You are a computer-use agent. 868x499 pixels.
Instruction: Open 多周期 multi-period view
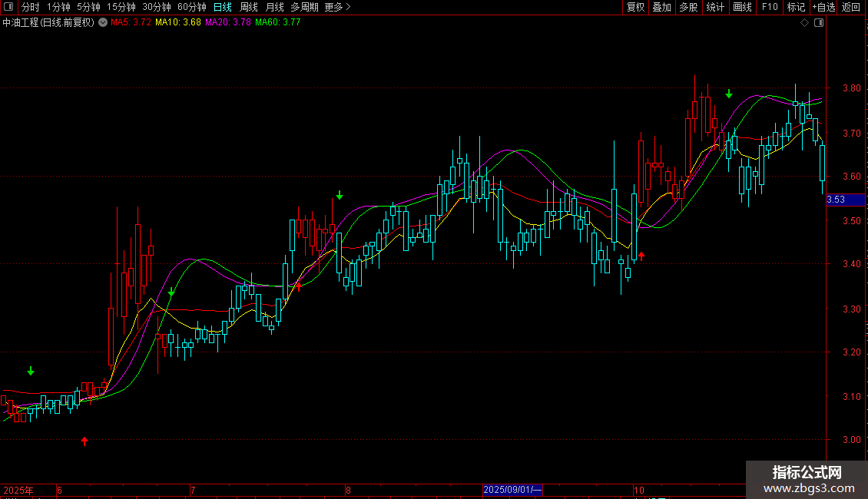(304, 7)
